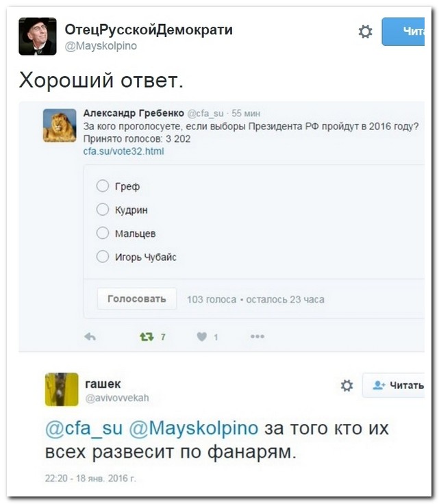Select the Мальцев poll option
Image resolution: width=439 pixels, height=504 pixels.
tap(103, 233)
